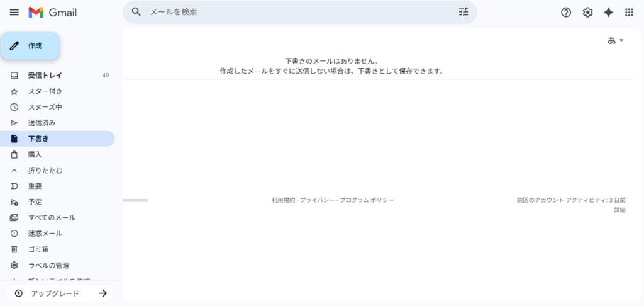Open the プライバシー privacy link
The width and height of the screenshot is (644, 306).
pyautogui.click(x=317, y=200)
